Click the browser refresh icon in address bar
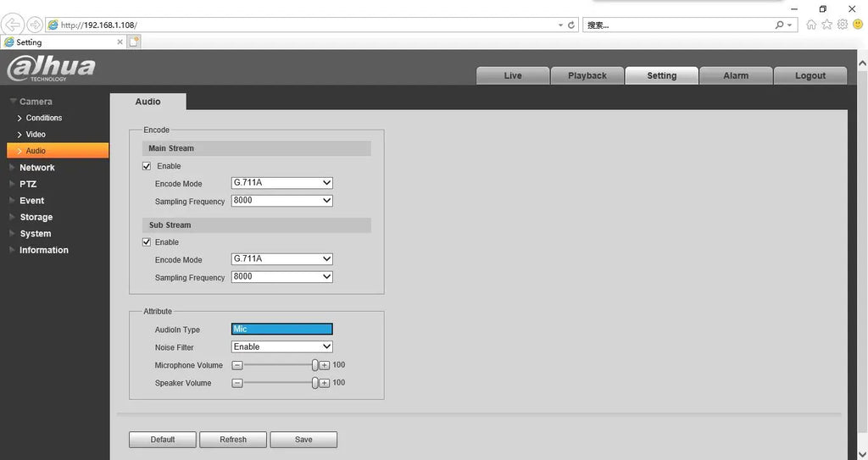The height and width of the screenshot is (460, 868). [571, 25]
